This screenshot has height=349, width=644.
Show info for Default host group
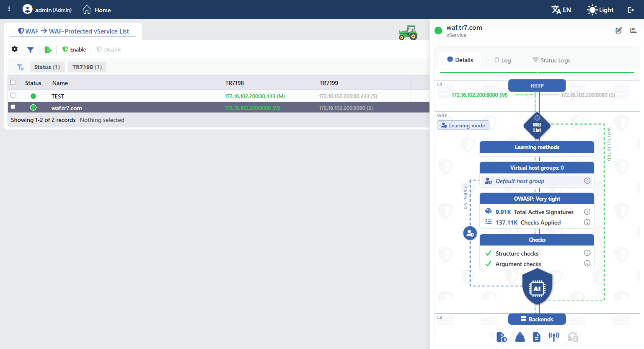587,181
